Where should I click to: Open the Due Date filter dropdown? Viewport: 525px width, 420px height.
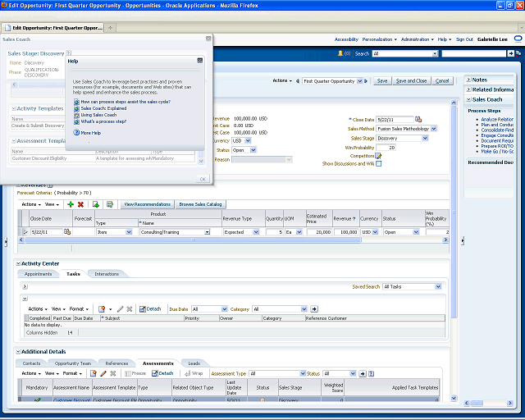(x=224, y=309)
